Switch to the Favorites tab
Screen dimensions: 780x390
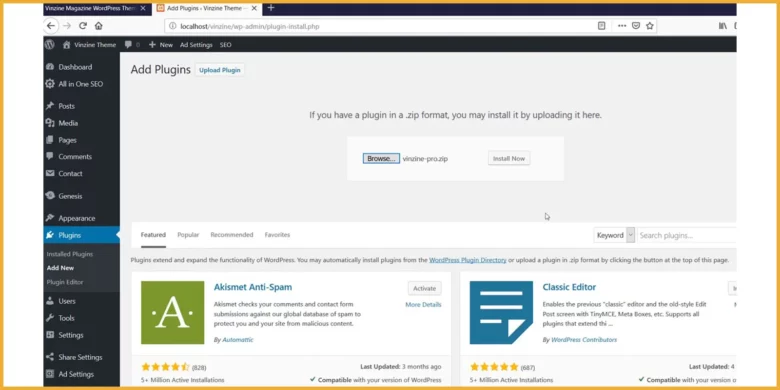[277, 235]
